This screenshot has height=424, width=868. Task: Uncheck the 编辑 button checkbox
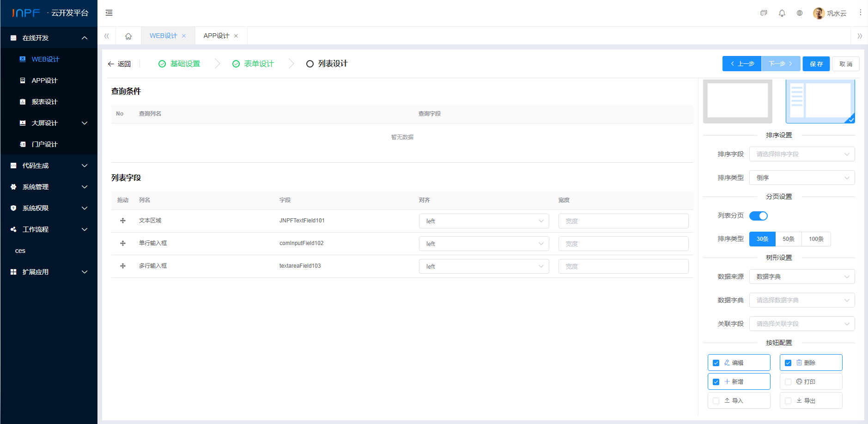click(716, 363)
